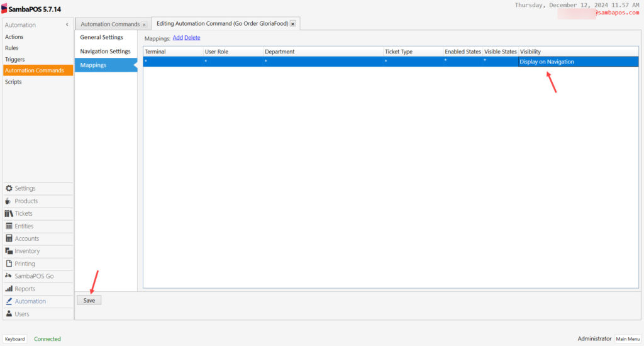Click the Add mapping link
Viewport: 644px width, 346px height.
click(178, 37)
